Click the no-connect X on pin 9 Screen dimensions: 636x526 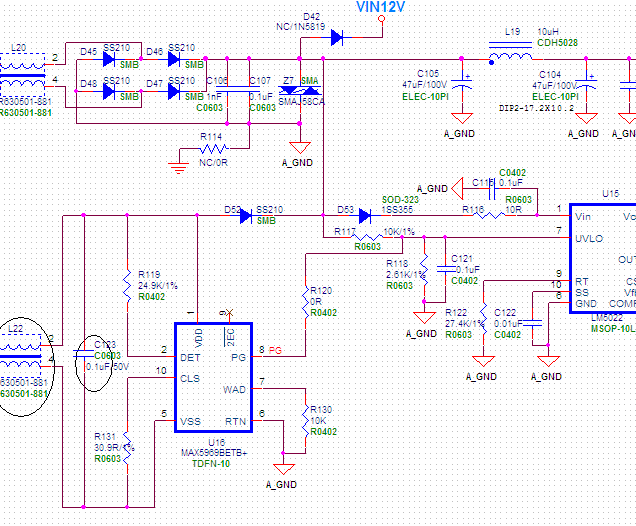(229, 313)
